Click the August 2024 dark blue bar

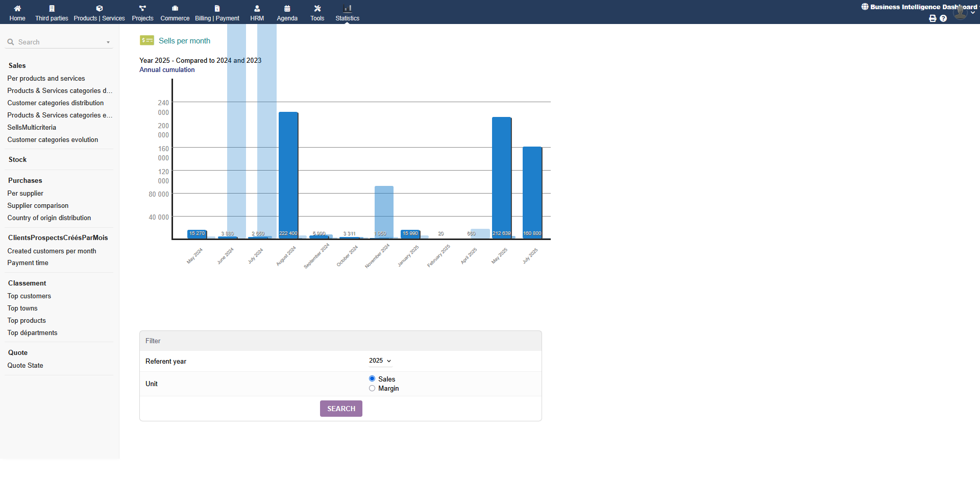coord(288,174)
